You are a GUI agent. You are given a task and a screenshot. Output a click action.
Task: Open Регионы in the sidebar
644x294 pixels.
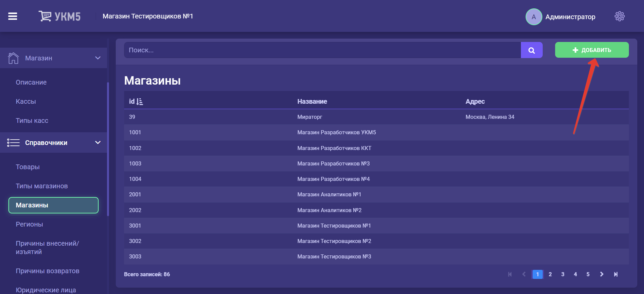coord(29,224)
